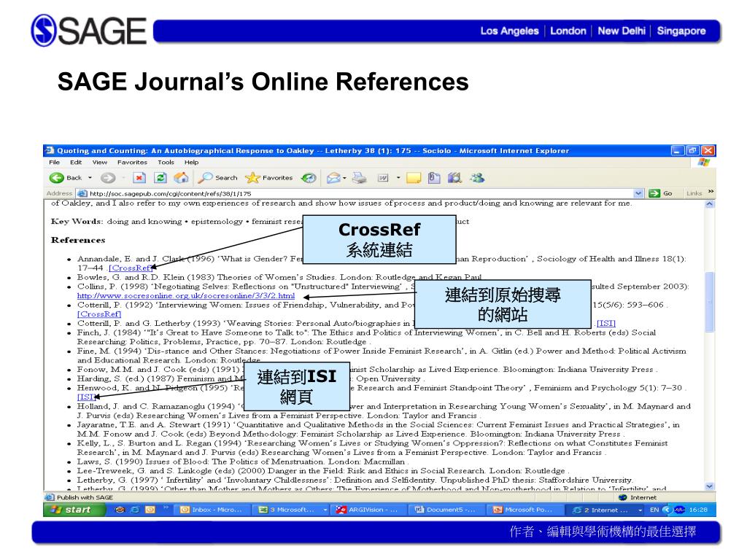The height and width of the screenshot is (560, 747).
Task: Click London in the SAGE header
Action: coord(568,31)
